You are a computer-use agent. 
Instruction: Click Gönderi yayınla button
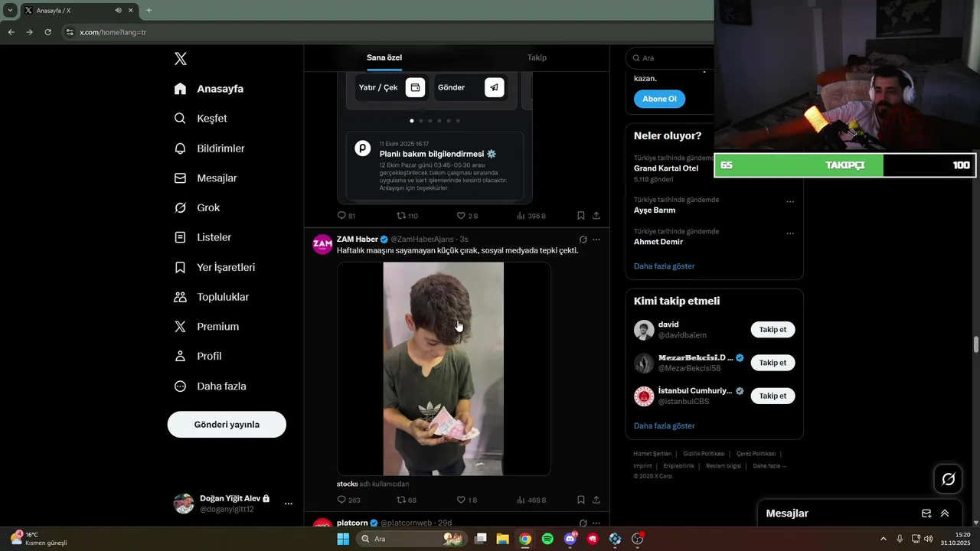coord(227,425)
